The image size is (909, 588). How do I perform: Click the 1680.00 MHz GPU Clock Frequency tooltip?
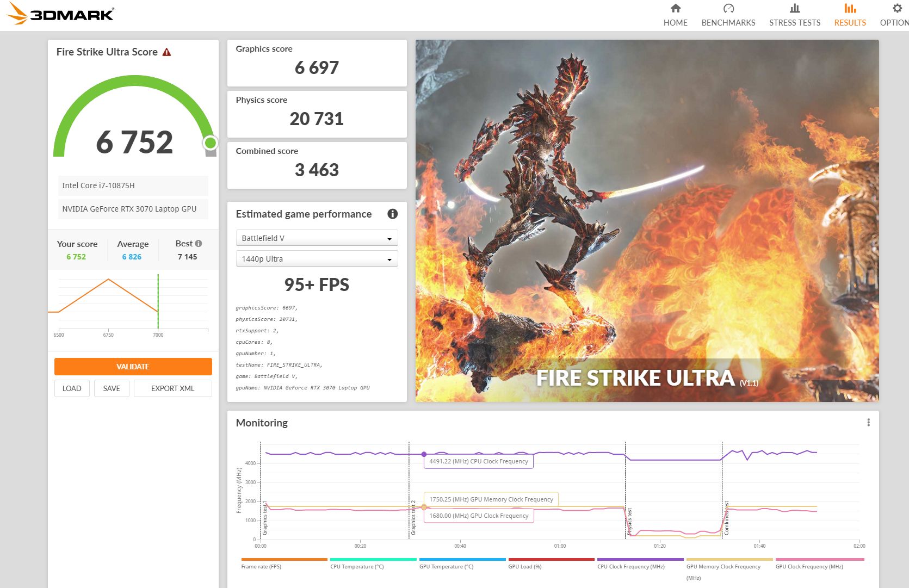[479, 516]
